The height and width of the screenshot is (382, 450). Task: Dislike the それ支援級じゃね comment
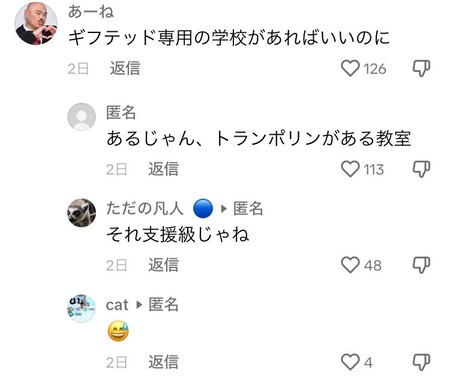coord(421,265)
